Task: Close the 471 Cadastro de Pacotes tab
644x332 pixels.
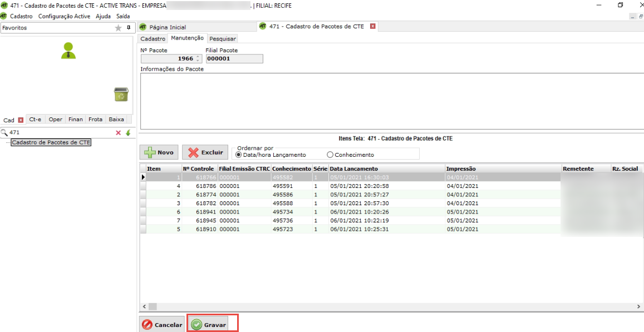Action: pos(373,26)
